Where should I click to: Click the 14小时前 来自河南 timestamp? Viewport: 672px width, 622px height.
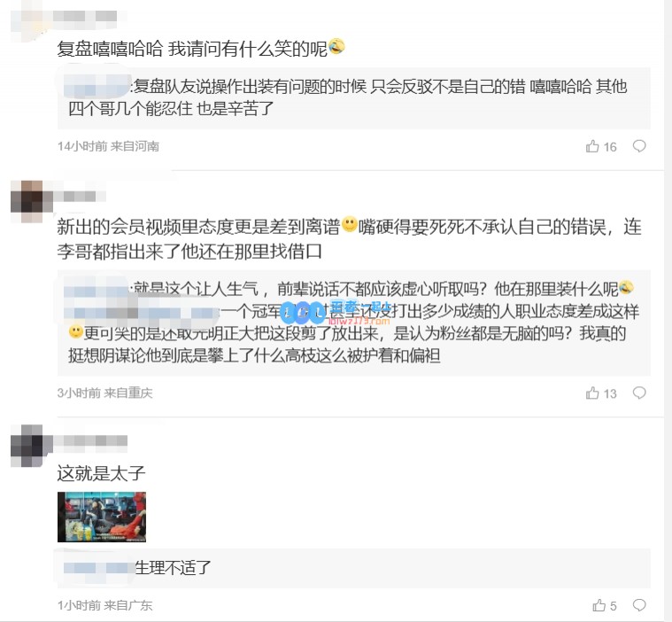point(108,146)
